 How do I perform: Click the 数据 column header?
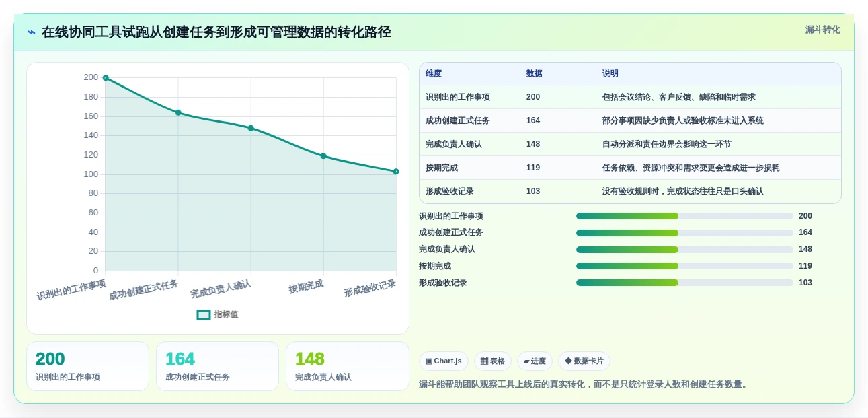coord(535,73)
